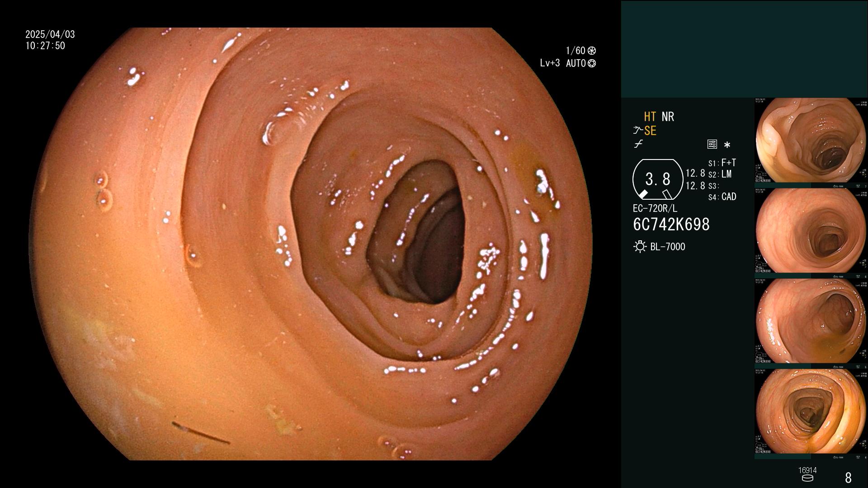Click the upper 12.8 diameter value
868x488 pixels.
(x=695, y=173)
